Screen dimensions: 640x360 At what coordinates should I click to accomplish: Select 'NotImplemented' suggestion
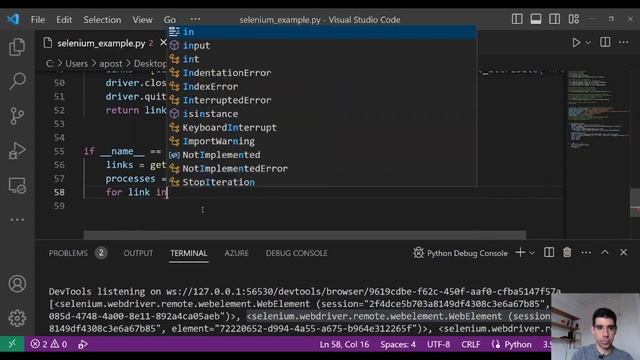[322, 155]
